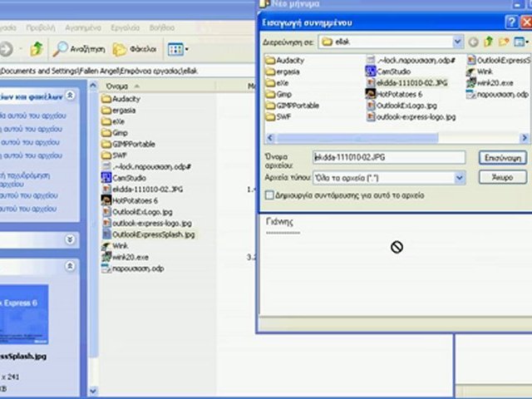The width and height of the screenshot is (532, 399).
Task: Go up one level in attachment dialog
Action: coord(488,42)
